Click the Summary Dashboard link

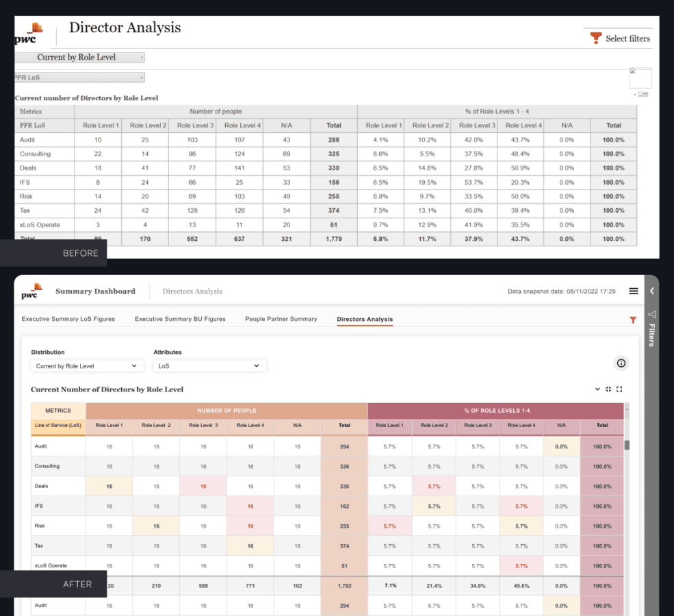point(95,292)
